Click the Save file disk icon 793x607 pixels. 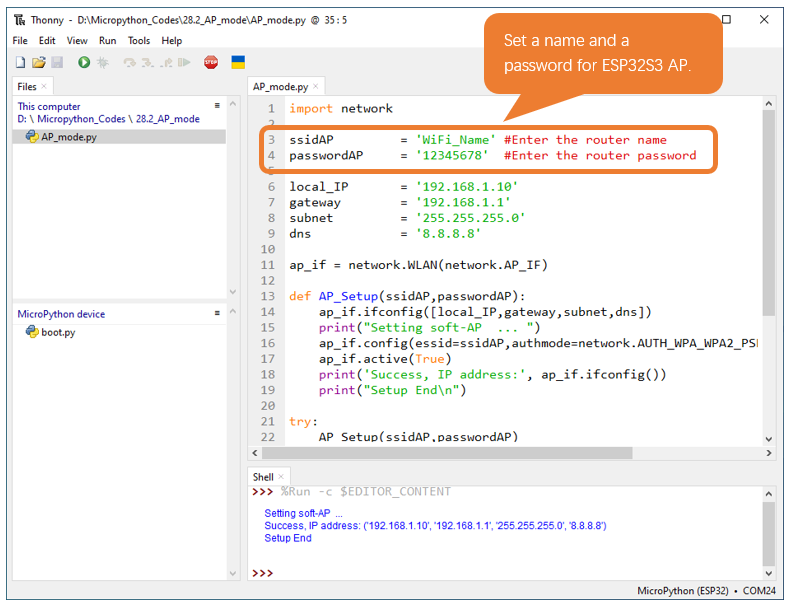pyautogui.click(x=57, y=62)
